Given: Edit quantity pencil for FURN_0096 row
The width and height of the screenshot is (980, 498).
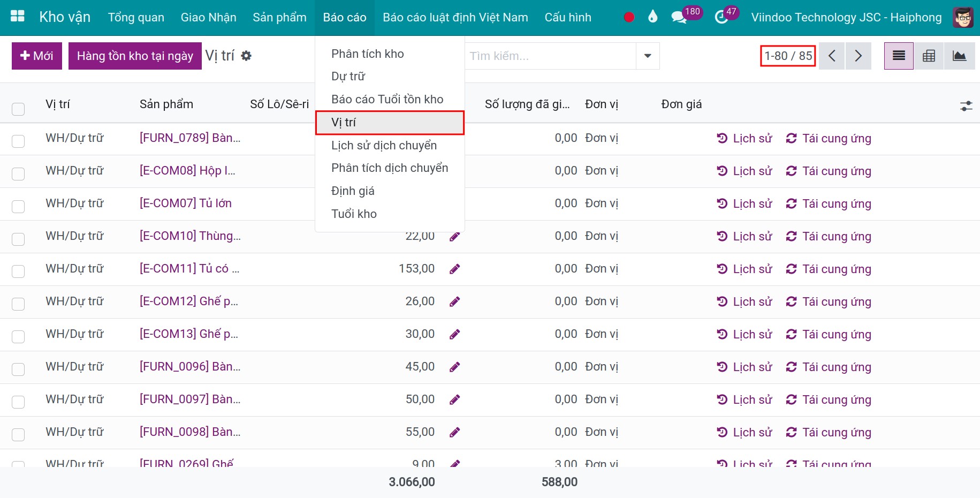Looking at the screenshot, I should click(454, 367).
